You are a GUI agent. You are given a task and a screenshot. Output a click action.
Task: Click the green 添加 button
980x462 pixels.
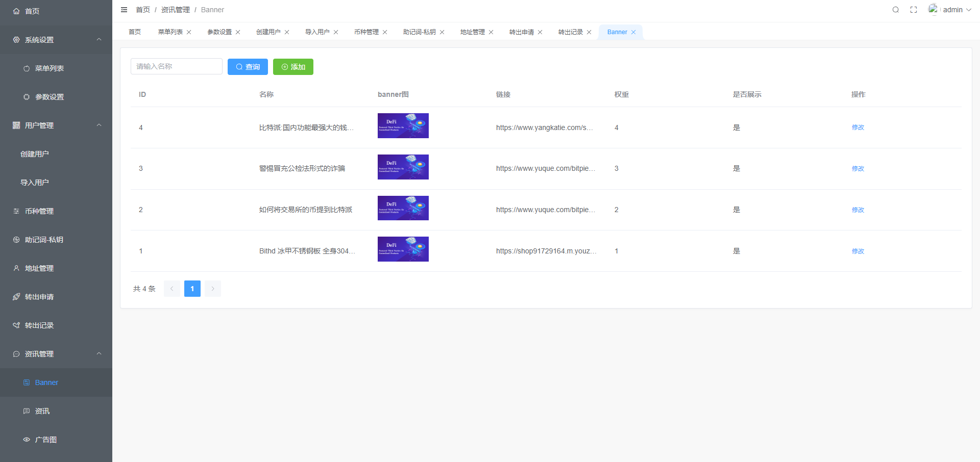point(293,66)
